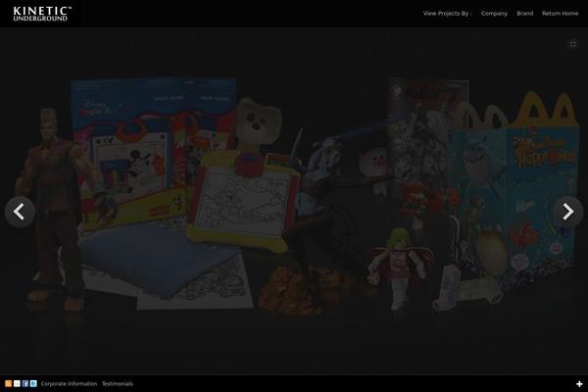Expand the footer with plus icon
The image size is (588, 392).
tap(579, 384)
